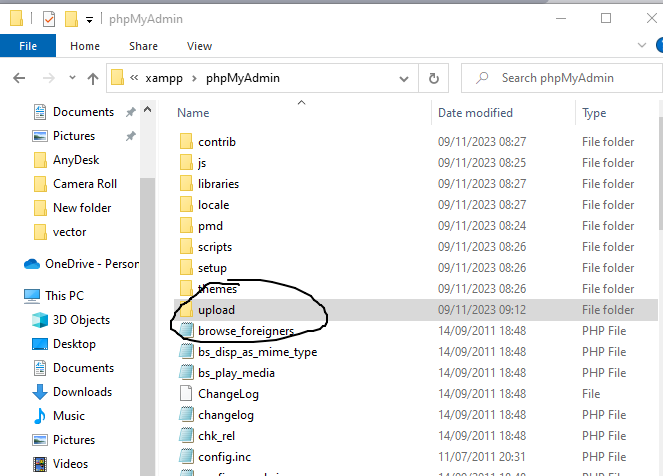This screenshot has height=476, width=663.
Task: Select the config.inc file icon
Action: (x=186, y=457)
